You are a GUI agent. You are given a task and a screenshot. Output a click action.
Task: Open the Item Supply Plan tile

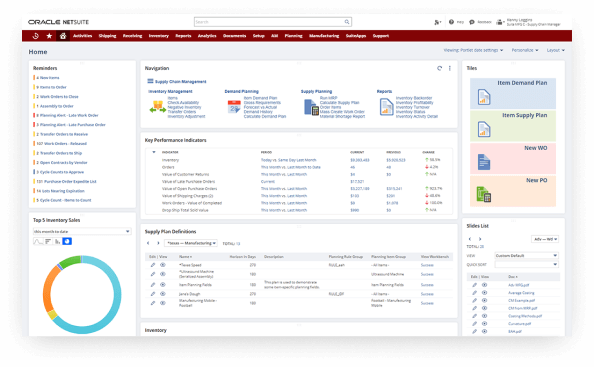coord(513,126)
